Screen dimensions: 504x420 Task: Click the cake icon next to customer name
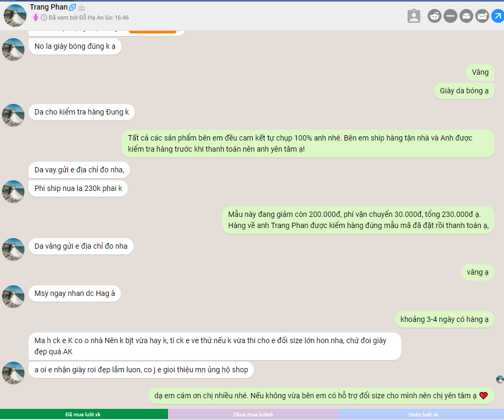(82, 7)
